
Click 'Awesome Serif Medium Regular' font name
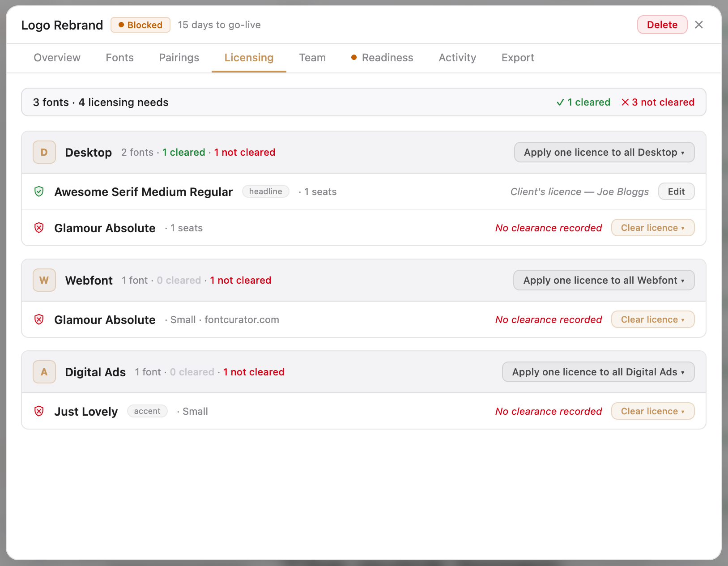coord(144,192)
